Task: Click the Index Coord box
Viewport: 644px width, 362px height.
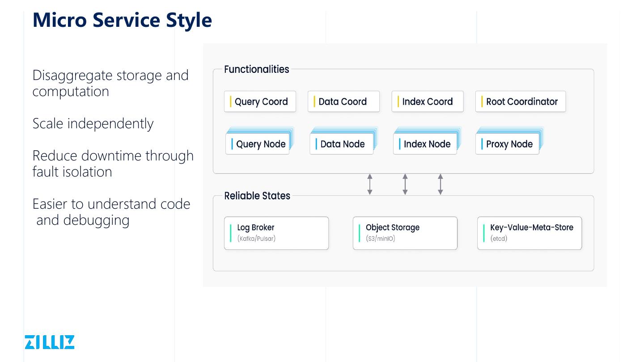Action: [427, 101]
